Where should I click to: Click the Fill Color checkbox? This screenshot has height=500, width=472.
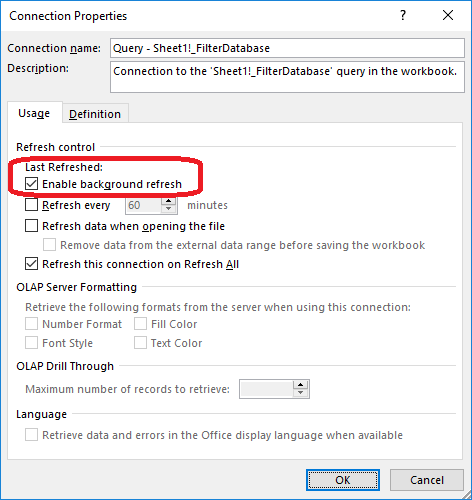tap(140, 324)
